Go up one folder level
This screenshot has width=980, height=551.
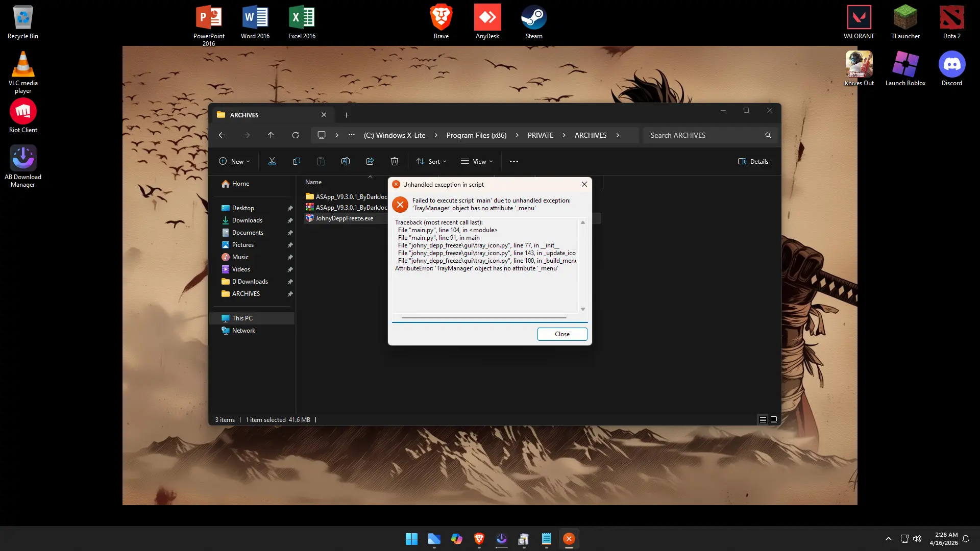coord(271,135)
